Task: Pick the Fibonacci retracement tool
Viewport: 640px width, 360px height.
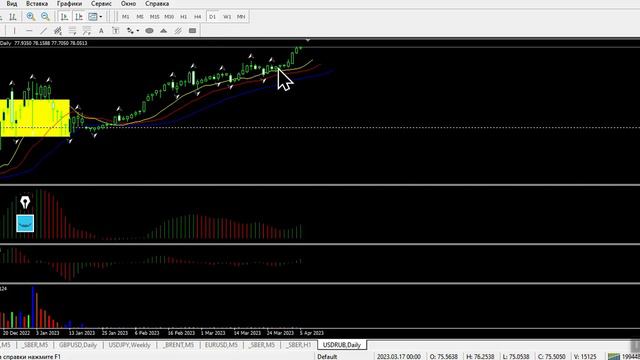Action: pyautogui.click(x=72, y=31)
